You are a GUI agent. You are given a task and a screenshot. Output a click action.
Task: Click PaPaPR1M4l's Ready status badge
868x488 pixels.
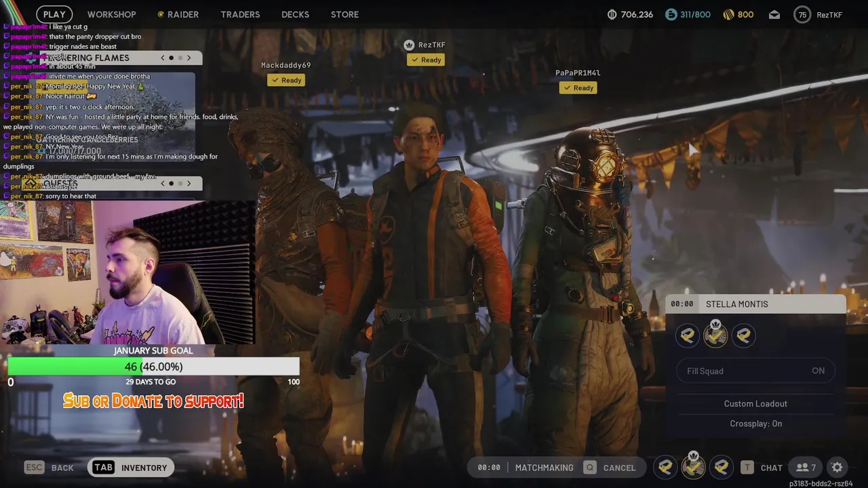(x=578, y=87)
